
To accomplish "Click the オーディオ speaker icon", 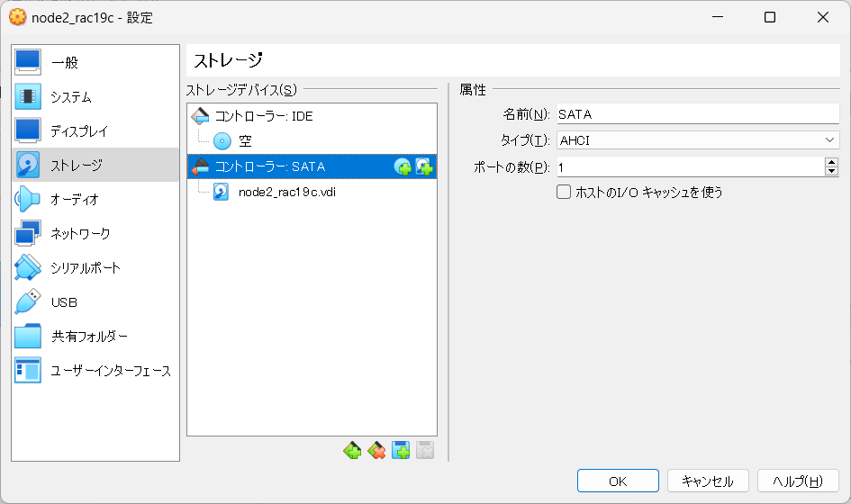I will (28, 199).
